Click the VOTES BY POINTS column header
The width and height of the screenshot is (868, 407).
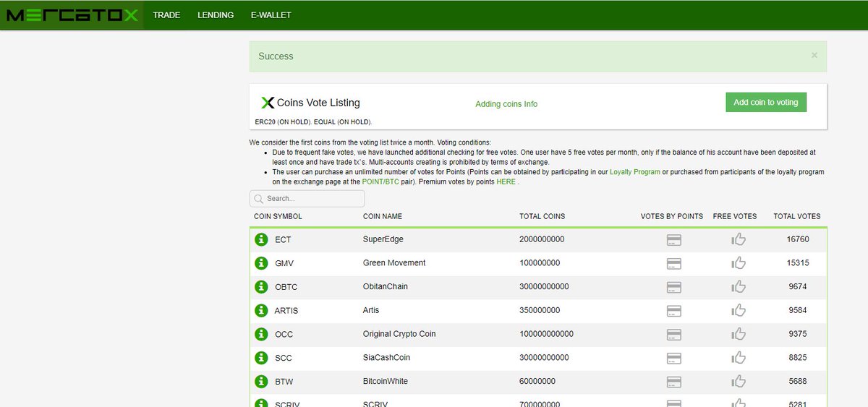[x=672, y=216]
